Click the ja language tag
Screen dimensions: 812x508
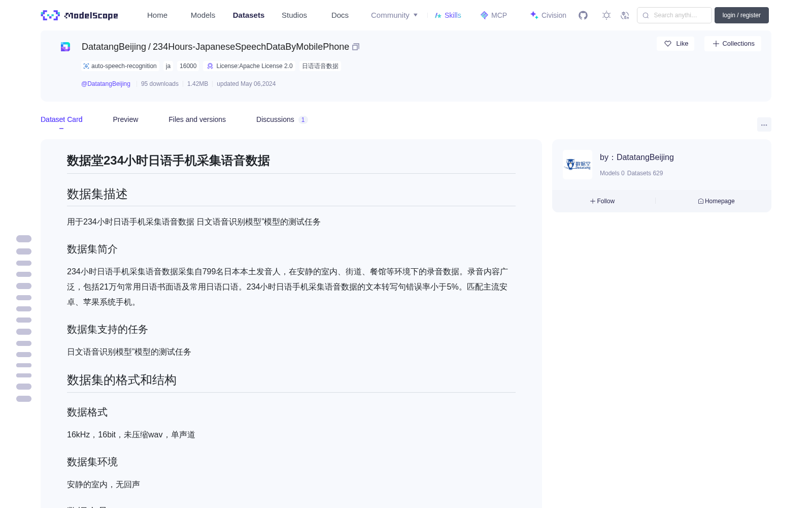tap(168, 66)
